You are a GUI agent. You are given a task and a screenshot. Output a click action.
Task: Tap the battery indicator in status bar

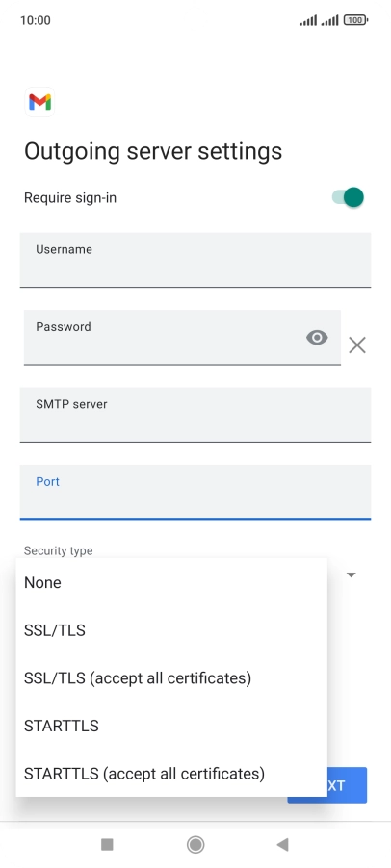(356, 20)
